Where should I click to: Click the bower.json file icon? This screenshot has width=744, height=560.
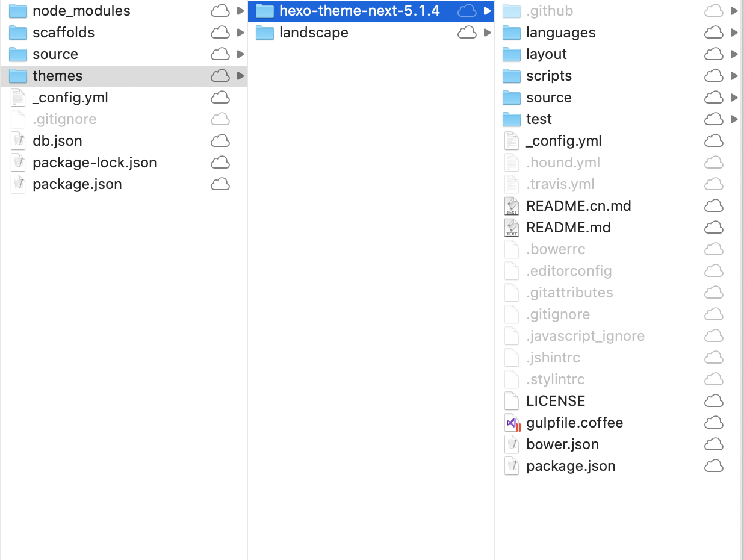(512, 444)
